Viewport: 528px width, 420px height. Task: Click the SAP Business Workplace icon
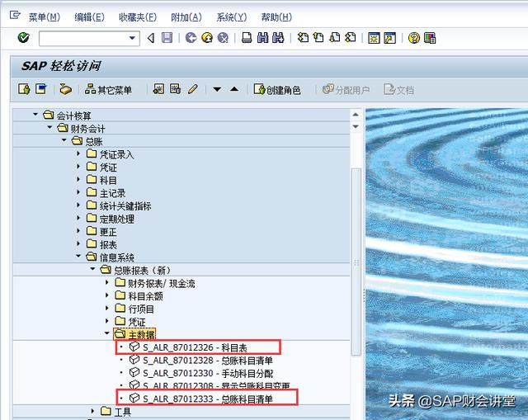coord(65,89)
